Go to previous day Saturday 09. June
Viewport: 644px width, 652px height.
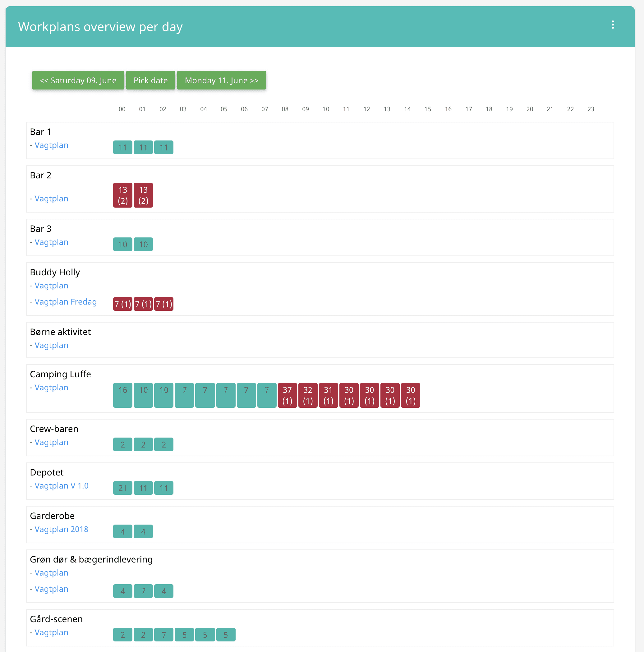78,80
